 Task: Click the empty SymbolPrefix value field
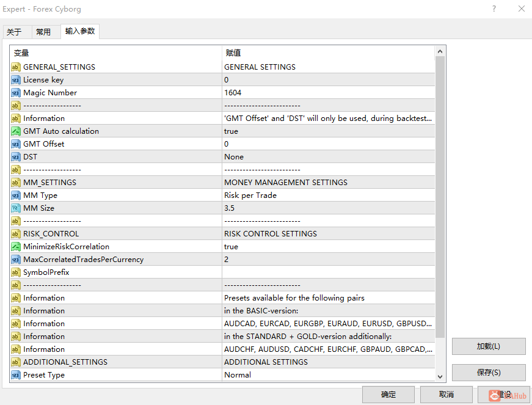tap(328, 272)
